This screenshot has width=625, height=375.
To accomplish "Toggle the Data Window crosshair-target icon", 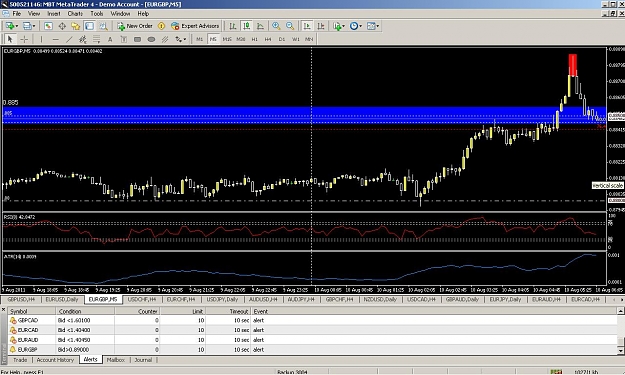I will pyautogui.click(x=62, y=26).
